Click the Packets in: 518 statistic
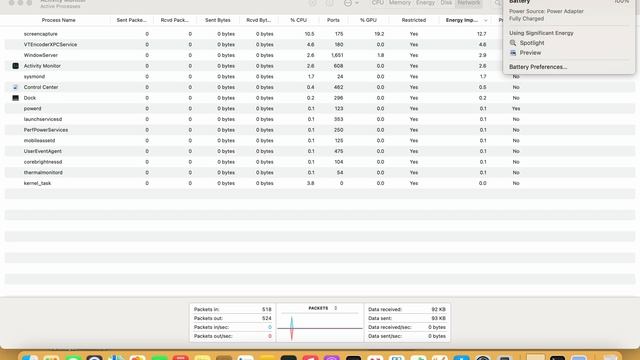The image size is (640, 360). coord(232,309)
